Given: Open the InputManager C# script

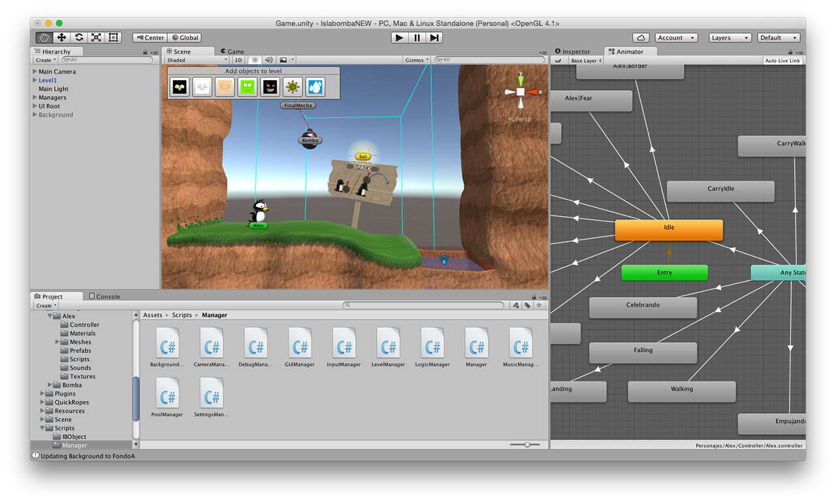Looking at the screenshot, I should 344,347.
